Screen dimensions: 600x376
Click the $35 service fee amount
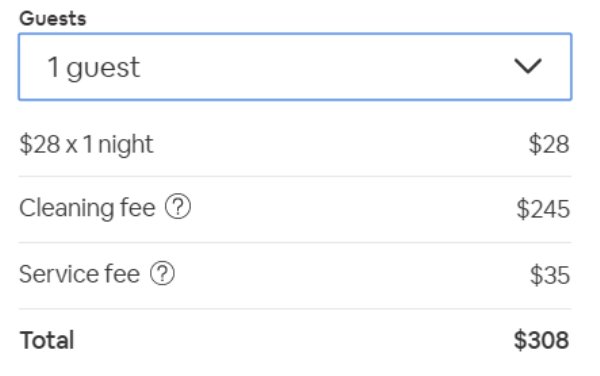pos(550,275)
